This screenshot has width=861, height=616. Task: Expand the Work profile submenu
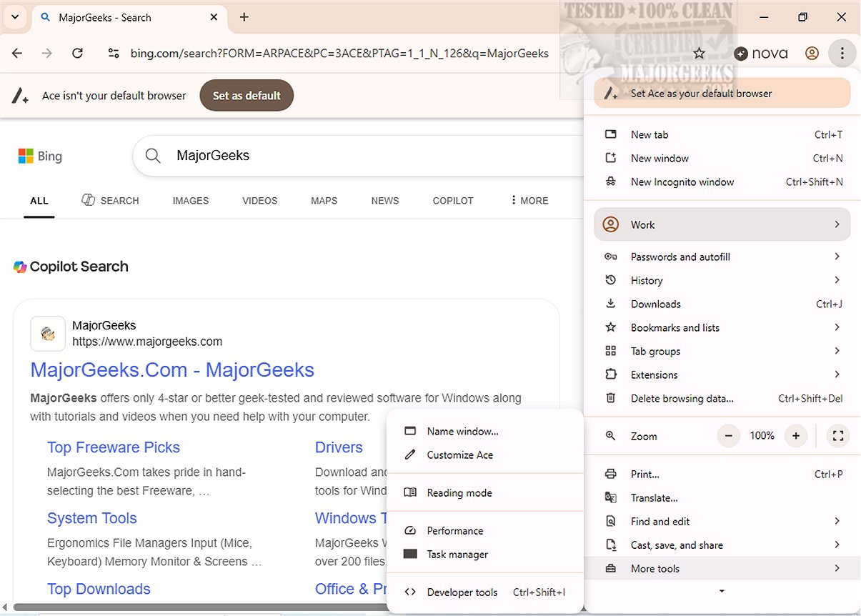tap(722, 224)
